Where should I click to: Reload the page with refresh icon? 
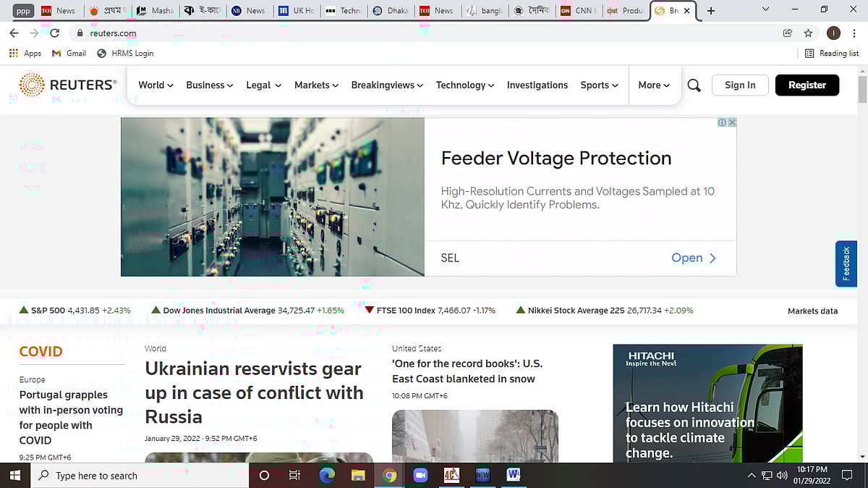coord(54,33)
